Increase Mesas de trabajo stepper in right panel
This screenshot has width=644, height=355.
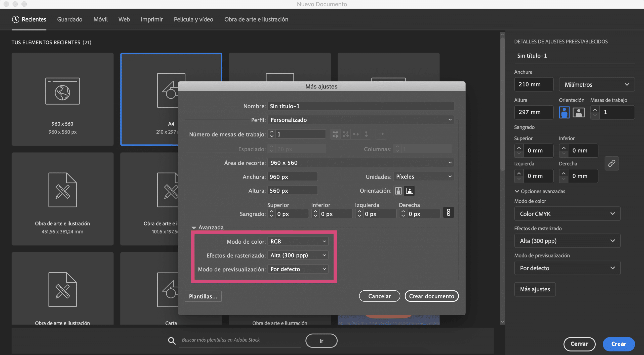(x=595, y=110)
